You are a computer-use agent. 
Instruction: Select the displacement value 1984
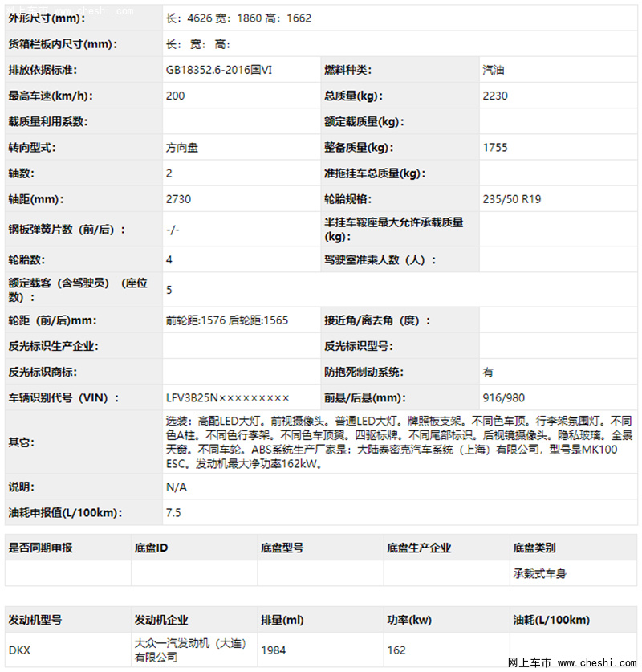click(x=273, y=650)
